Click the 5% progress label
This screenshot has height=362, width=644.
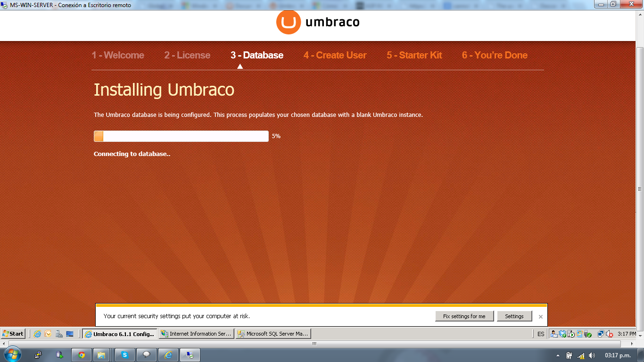click(276, 136)
